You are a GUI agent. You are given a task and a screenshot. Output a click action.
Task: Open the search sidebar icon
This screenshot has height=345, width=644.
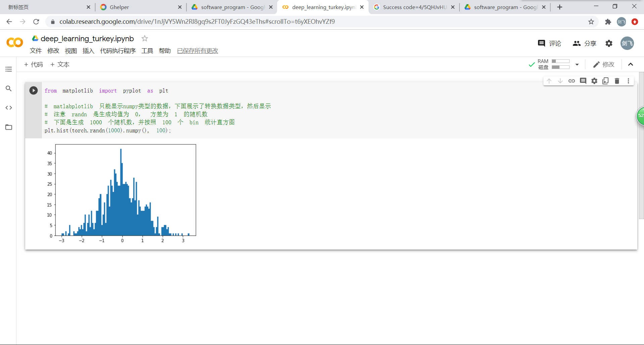9,88
